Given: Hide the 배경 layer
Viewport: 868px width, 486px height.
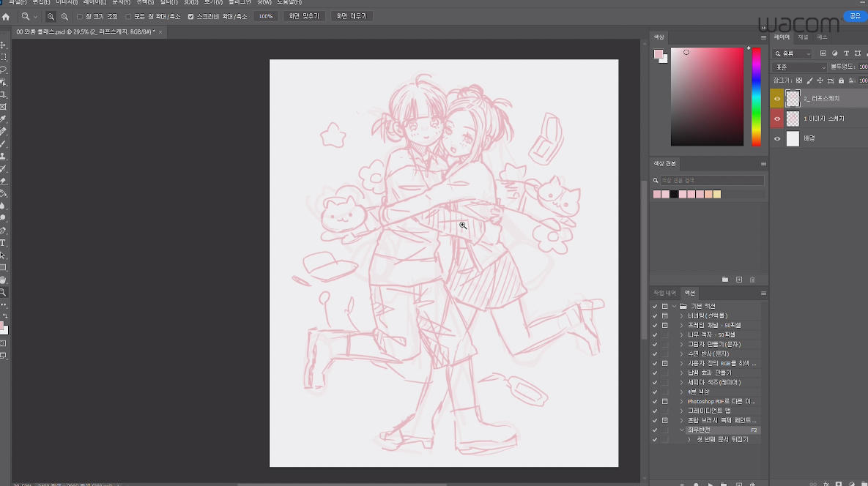Looking at the screenshot, I should click(x=777, y=139).
